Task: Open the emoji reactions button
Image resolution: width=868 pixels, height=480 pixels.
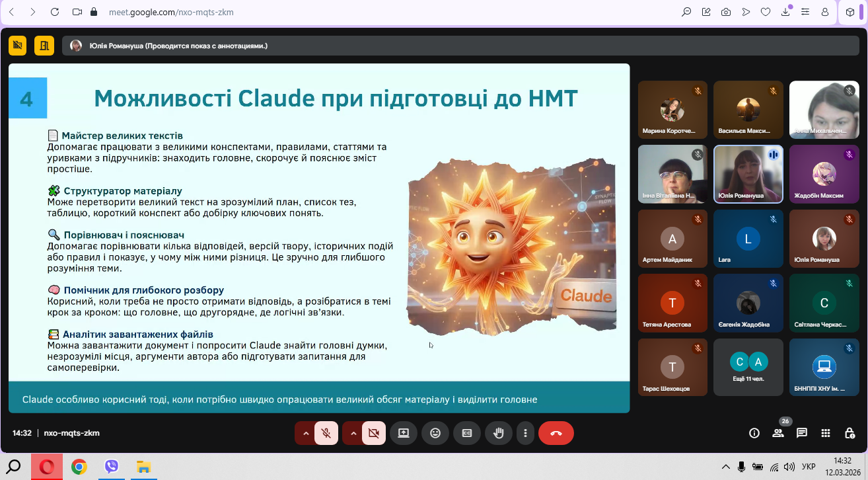Action: click(435, 433)
